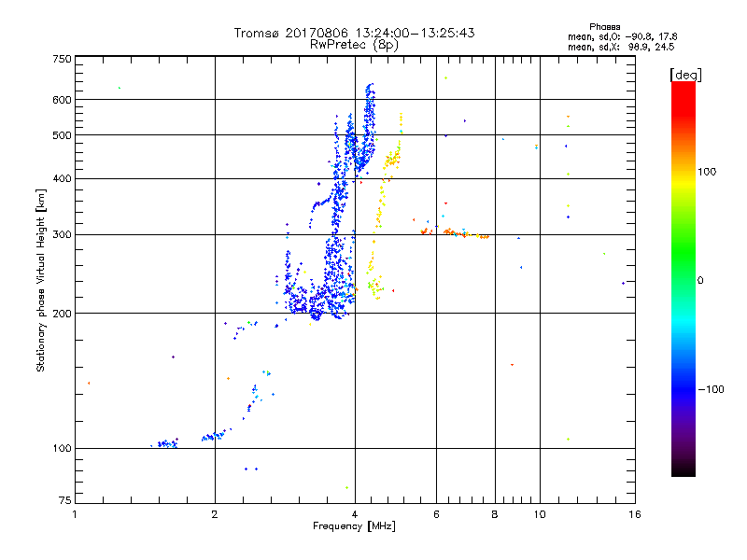Select the 'mean, sd,X: 98.9, 24.5' line
747x560 pixels.
(621, 47)
